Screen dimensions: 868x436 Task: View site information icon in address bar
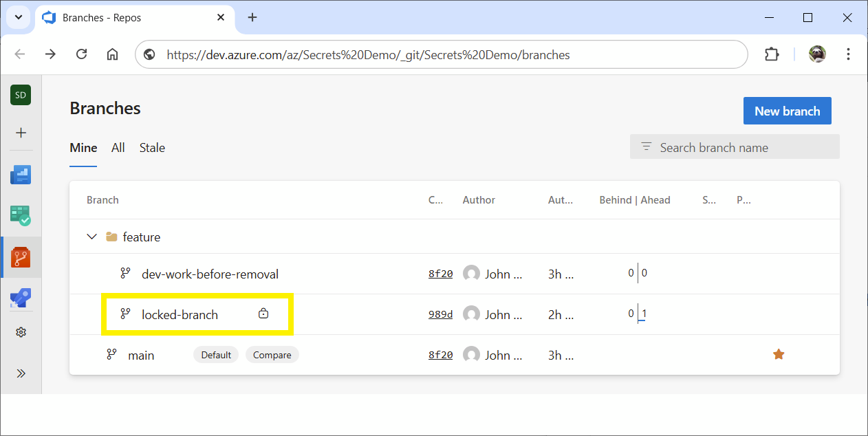(149, 54)
